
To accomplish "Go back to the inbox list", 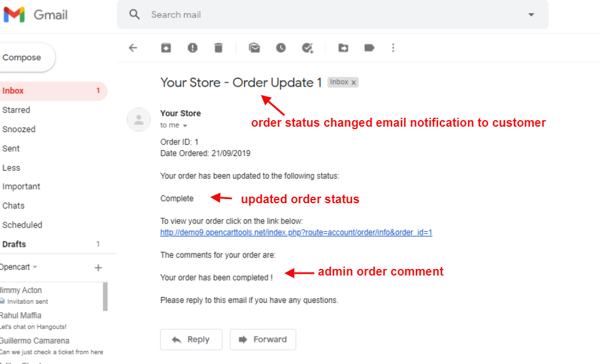I will click(133, 48).
